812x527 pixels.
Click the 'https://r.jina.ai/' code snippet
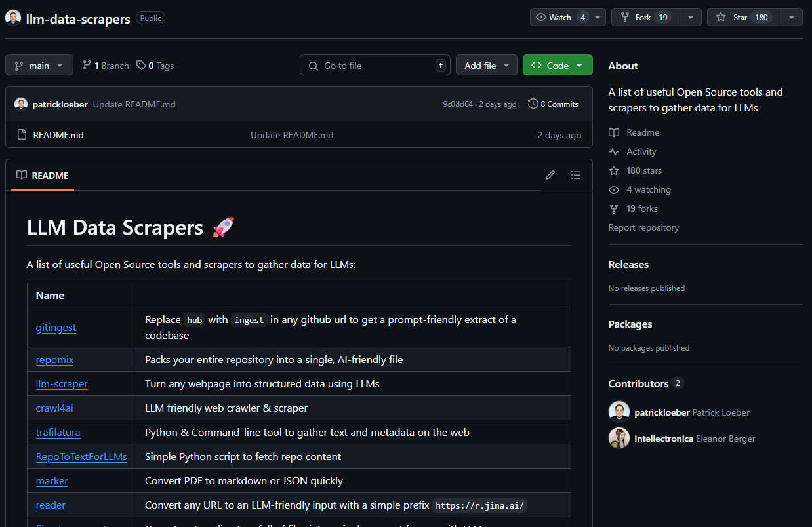(480, 505)
